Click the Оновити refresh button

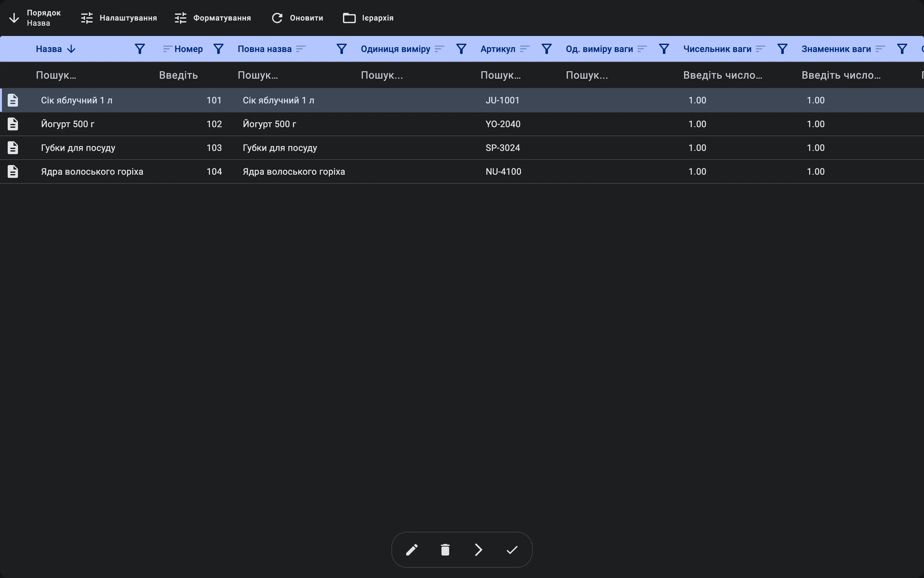297,18
